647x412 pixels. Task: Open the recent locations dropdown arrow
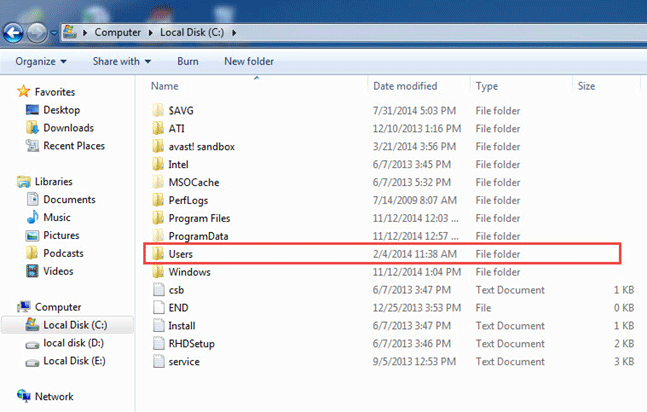click(x=54, y=33)
